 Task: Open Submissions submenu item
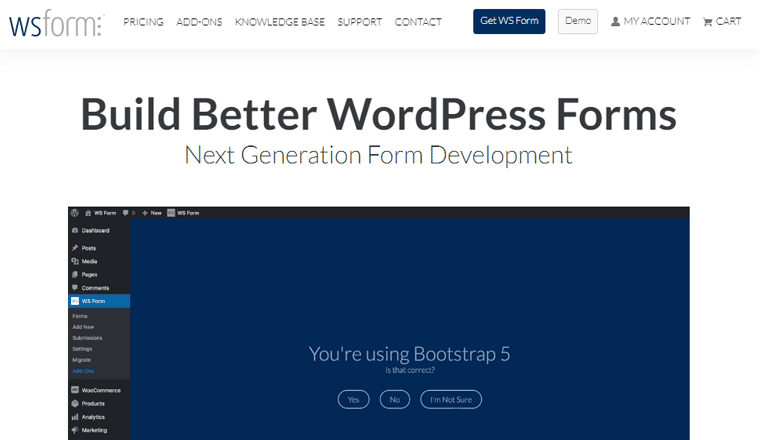point(87,338)
